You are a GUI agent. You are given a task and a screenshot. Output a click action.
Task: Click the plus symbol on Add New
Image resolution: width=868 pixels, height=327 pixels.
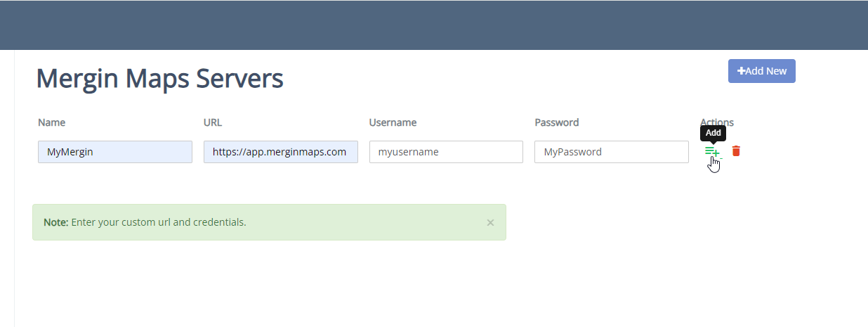click(x=741, y=71)
